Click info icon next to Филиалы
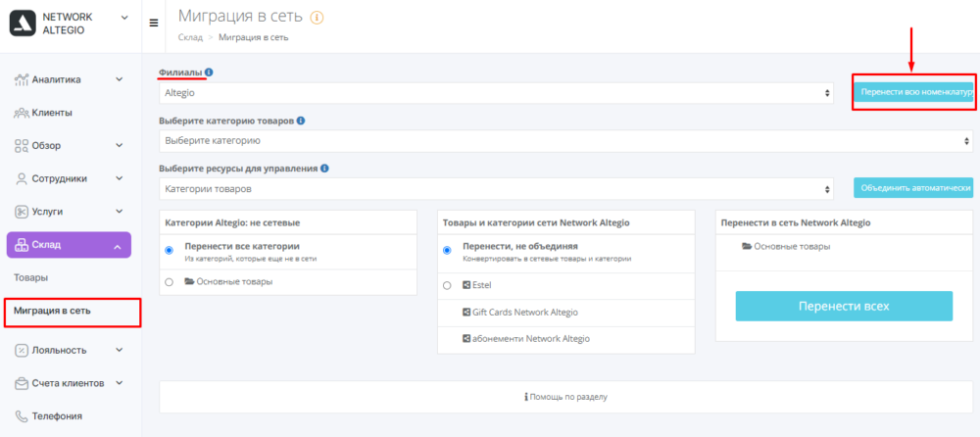The height and width of the screenshot is (437, 980). 209,73
